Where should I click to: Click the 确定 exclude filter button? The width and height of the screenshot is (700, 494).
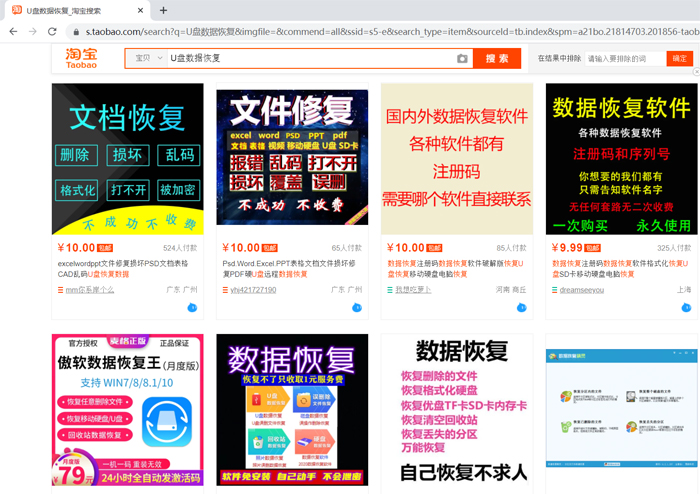tap(680, 59)
